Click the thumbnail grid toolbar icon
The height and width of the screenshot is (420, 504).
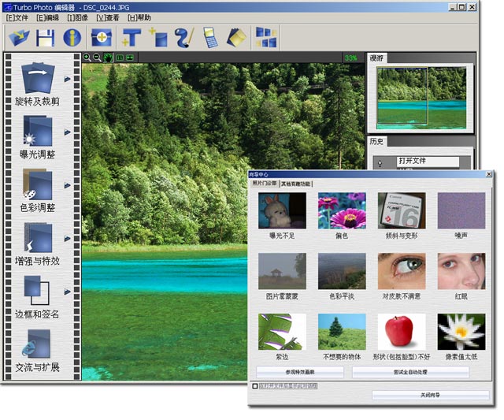pyautogui.click(x=266, y=38)
